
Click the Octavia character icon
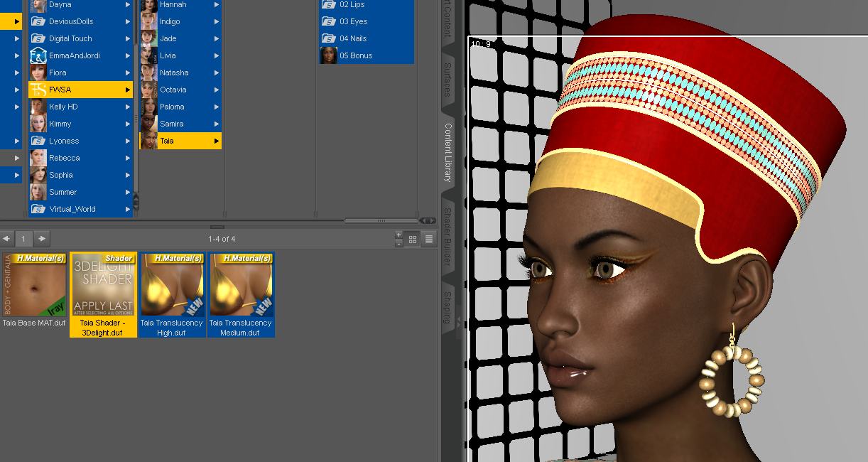(148, 90)
